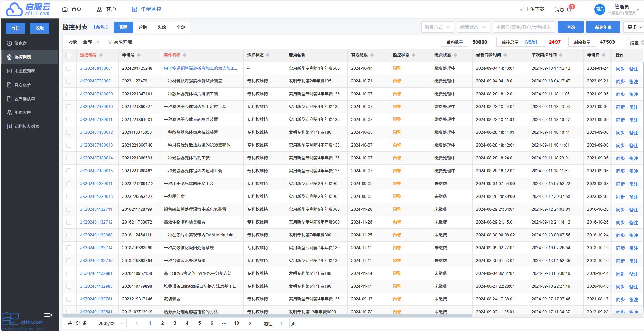Switch to the 全部 tab
644x331 pixels.
(x=181, y=27)
